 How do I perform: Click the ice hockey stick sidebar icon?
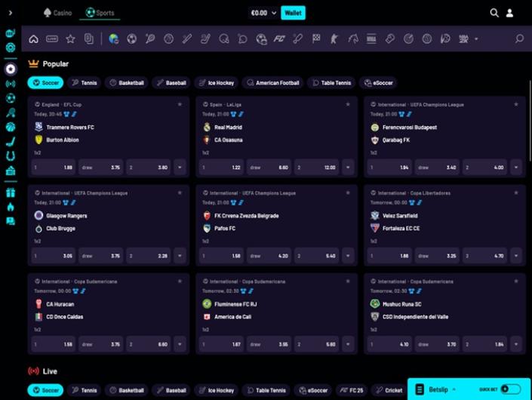(11, 141)
